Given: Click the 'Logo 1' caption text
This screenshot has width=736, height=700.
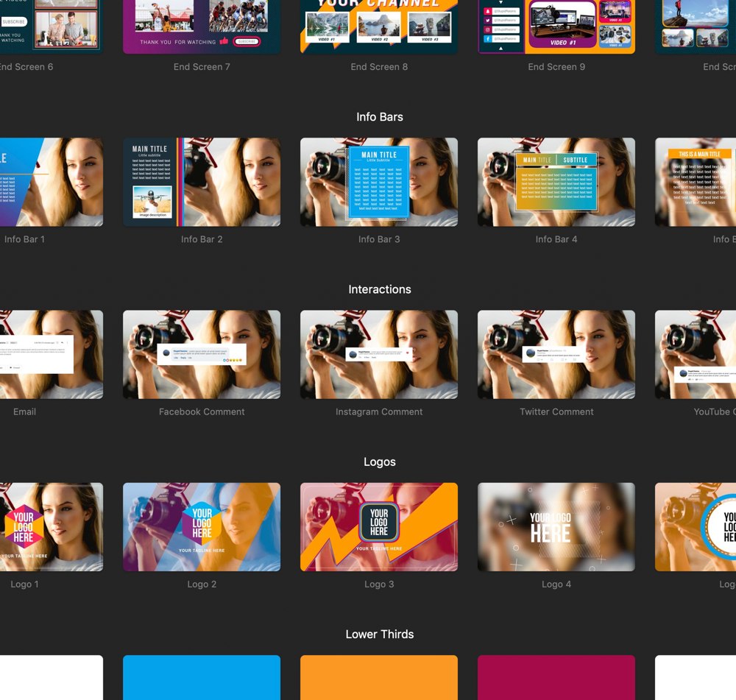Looking at the screenshot, I should click(x=24, y=584).
